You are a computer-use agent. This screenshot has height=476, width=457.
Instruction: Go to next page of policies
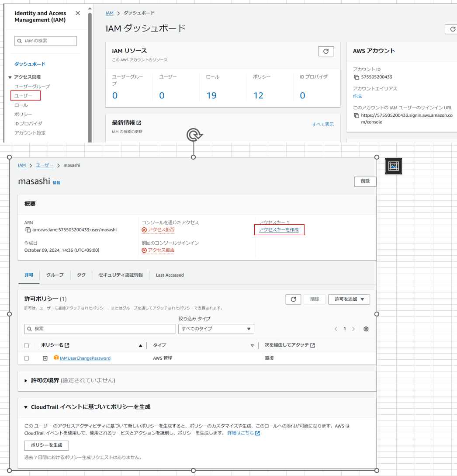tap(353, 329)
